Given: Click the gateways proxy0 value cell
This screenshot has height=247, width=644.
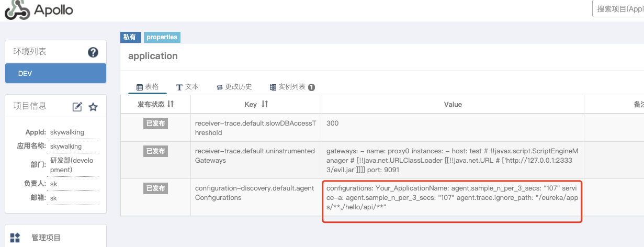Looking at the screenshot, I should [452, 160].
